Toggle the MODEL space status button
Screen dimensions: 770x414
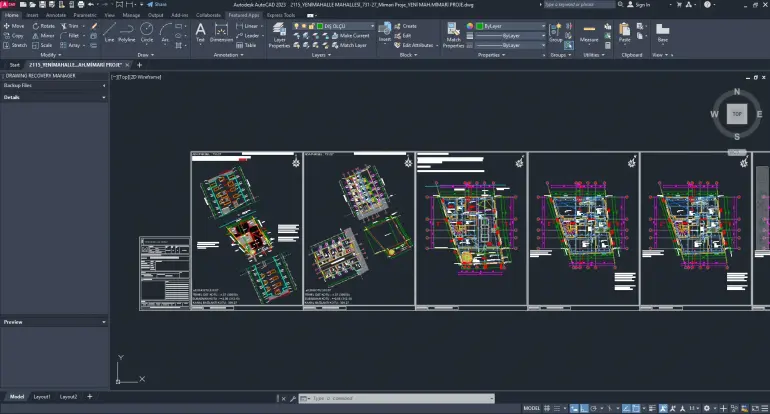point(530,408)
